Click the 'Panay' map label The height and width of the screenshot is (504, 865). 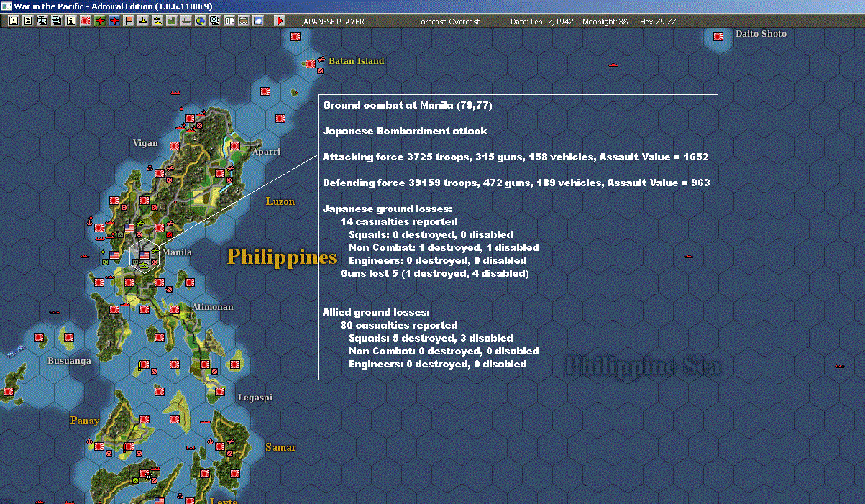click(84, 421)
